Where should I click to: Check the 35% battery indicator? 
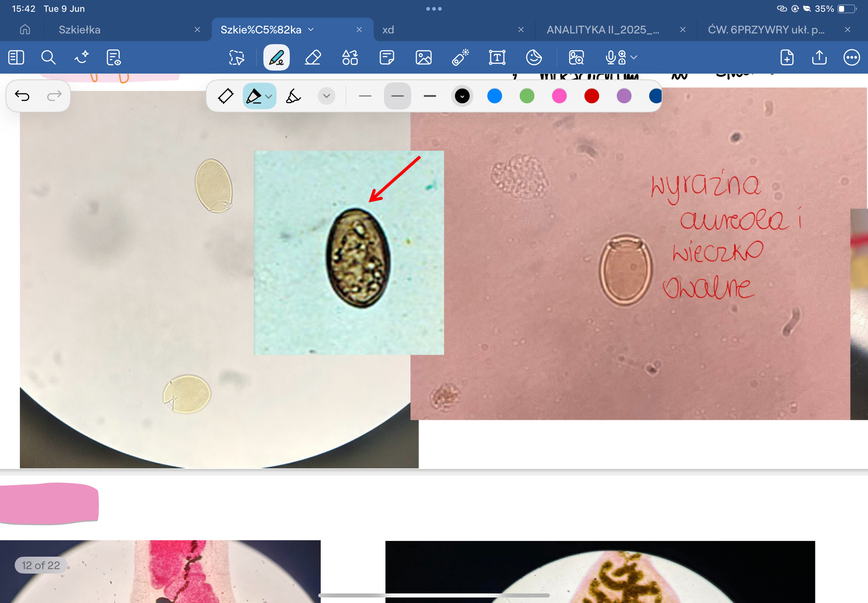click(836, 9)
